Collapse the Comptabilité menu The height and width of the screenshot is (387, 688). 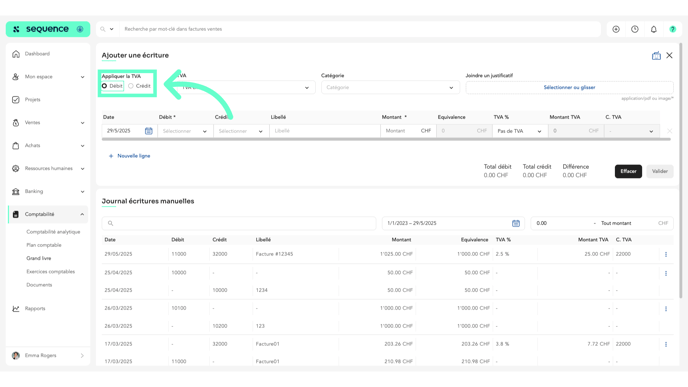click(x=48, y=214)
